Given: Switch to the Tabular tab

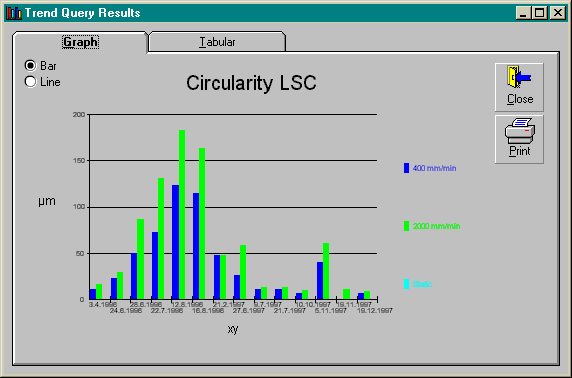Looking at the screenshot, I should click(217, 42).
